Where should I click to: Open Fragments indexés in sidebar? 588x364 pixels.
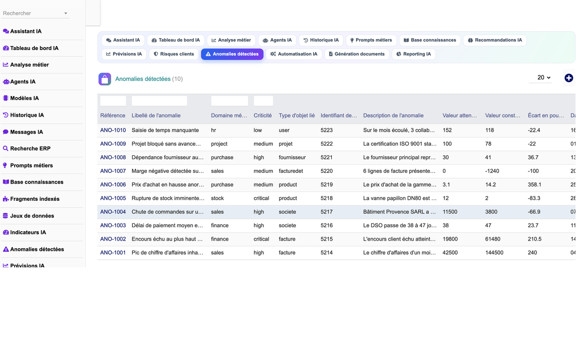tap(31, 199)
